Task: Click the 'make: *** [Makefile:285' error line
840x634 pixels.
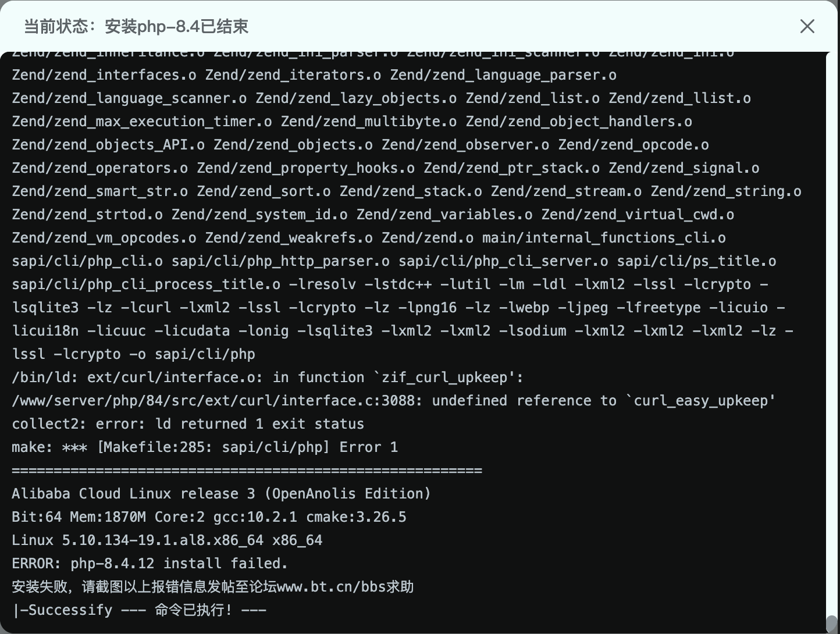Action: [205, 447]
